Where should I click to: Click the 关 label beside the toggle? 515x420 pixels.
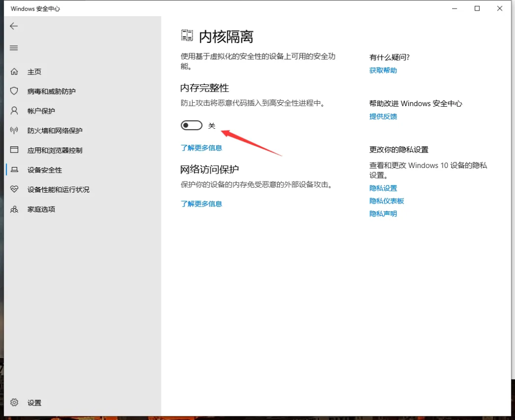(212, 126)
